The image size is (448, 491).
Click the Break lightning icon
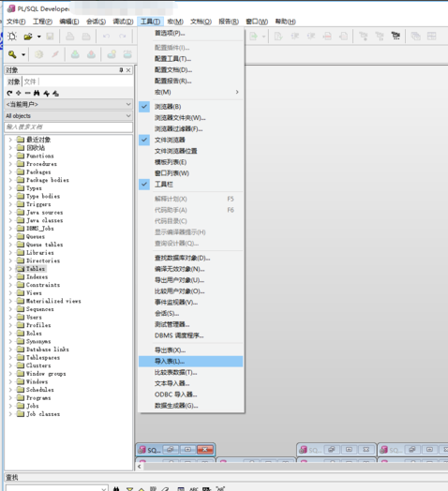point(55,54)
